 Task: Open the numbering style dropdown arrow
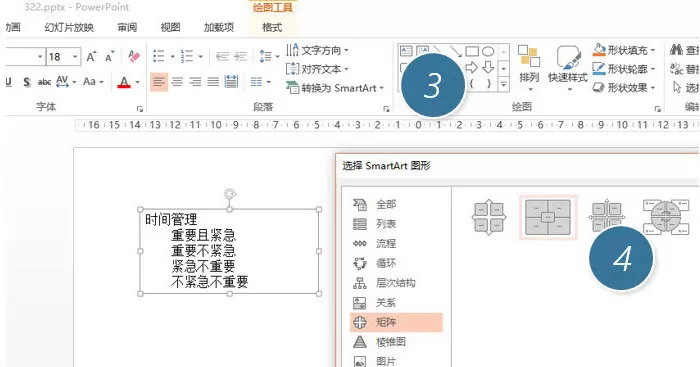pos(200,57)
